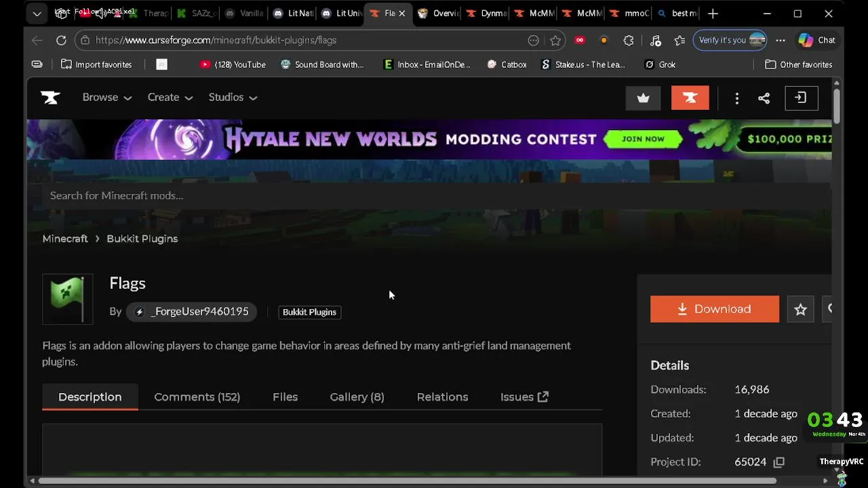Open the Relations tab
Image resolution: width=868 pixels, height=488 pixels.
point(443,397)
